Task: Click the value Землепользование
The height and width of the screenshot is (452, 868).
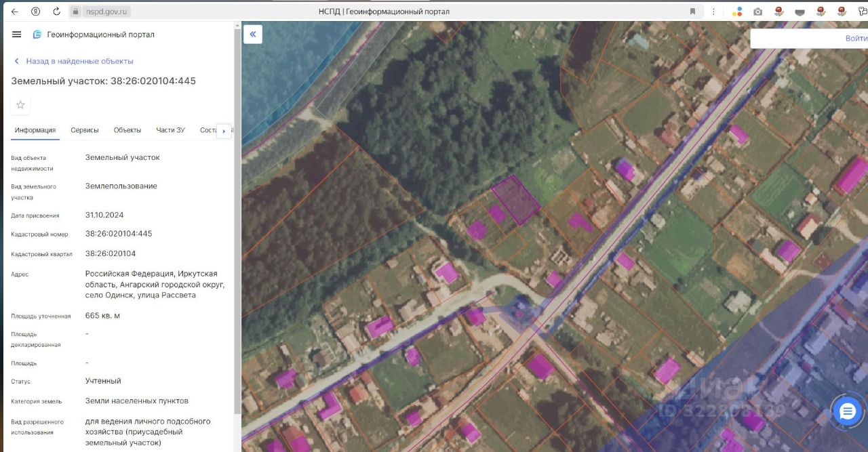Action: (121, 186)
